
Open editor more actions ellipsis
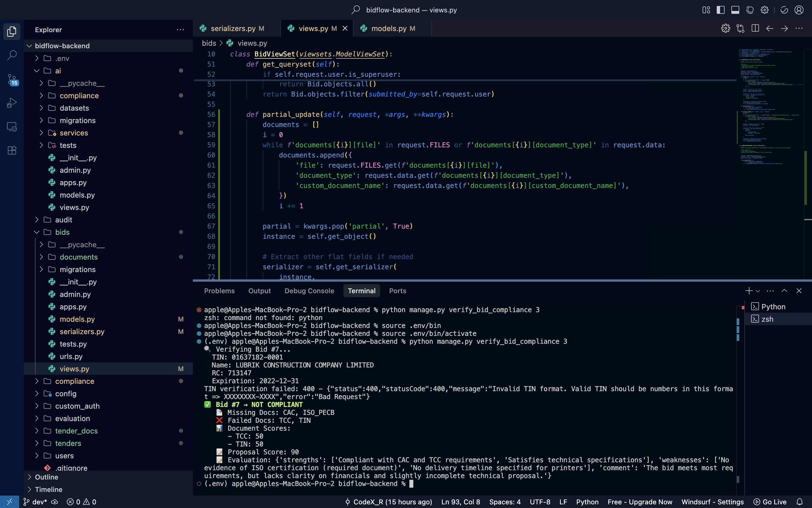(799, 28)
